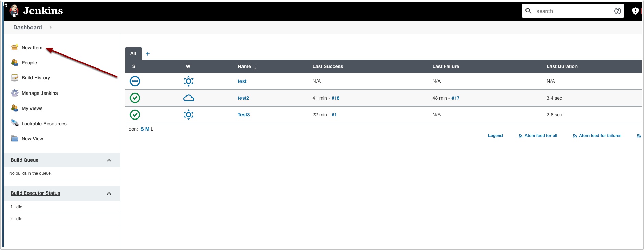Image resolution: width=644 pixels, height=250 pixels.
Task: Open Manage Jenkins link
Action: coord(39,93)
